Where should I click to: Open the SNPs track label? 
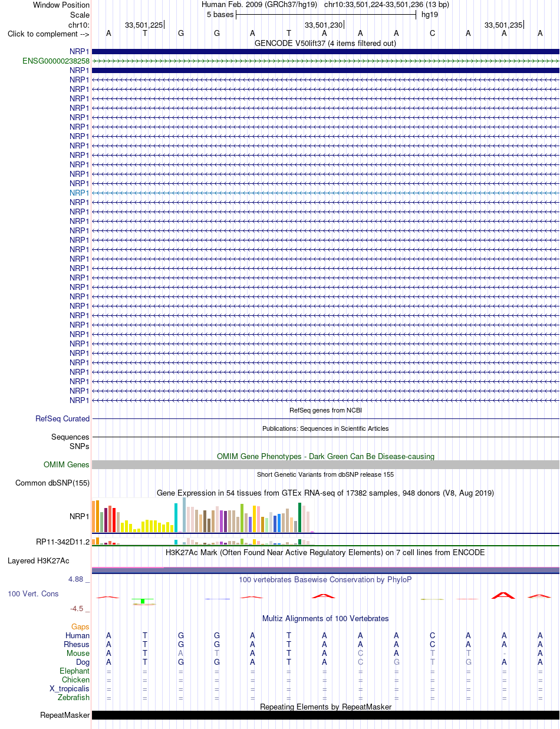pos(80,446)
